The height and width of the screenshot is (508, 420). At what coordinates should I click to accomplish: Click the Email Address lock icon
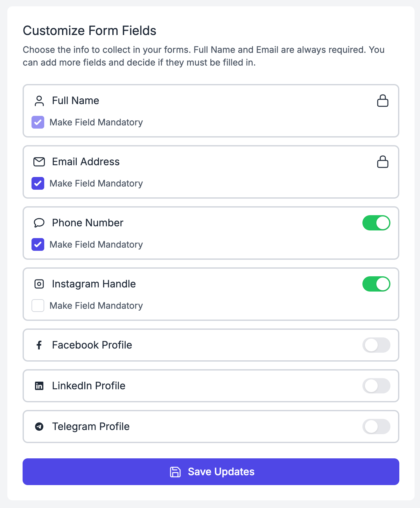[382, 162]
